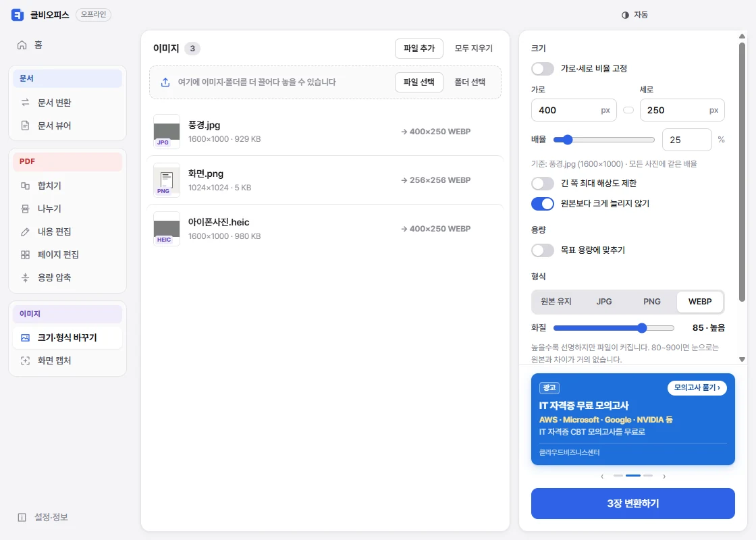Click the middle ad carousel indicator
This screenshot has height=540, width=756.
[x=633, y=476]
